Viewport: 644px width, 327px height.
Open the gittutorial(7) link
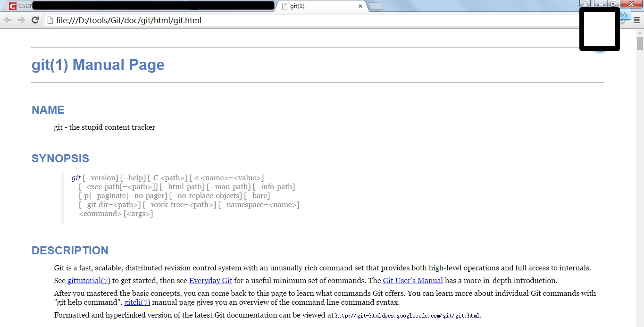click(89, 280)
